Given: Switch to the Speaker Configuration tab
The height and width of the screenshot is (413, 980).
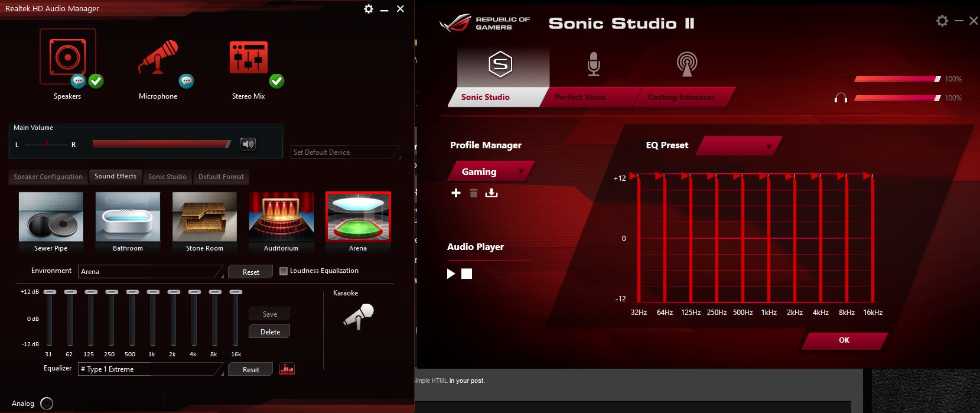Looking at the screenshot, I should tap(48, 177).
